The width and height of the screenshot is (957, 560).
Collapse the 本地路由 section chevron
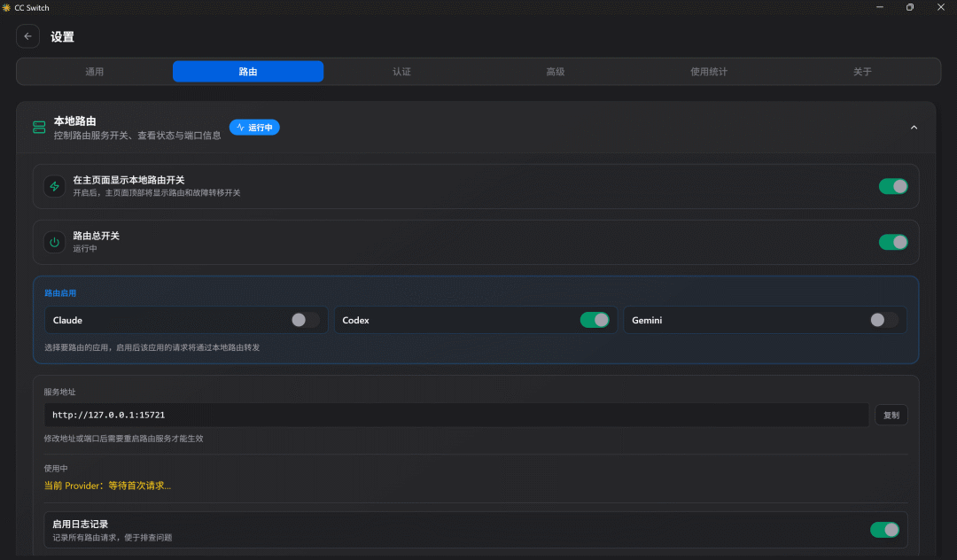(914, 128)
